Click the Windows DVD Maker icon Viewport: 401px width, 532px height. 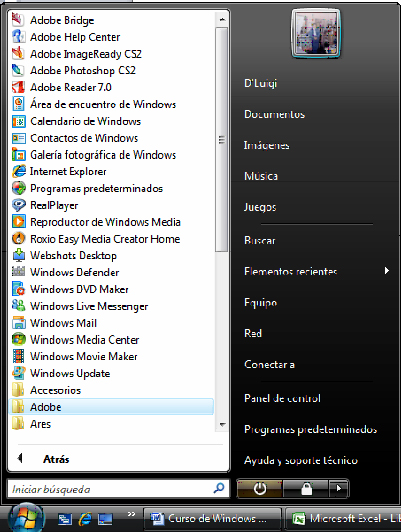(18, 289)
